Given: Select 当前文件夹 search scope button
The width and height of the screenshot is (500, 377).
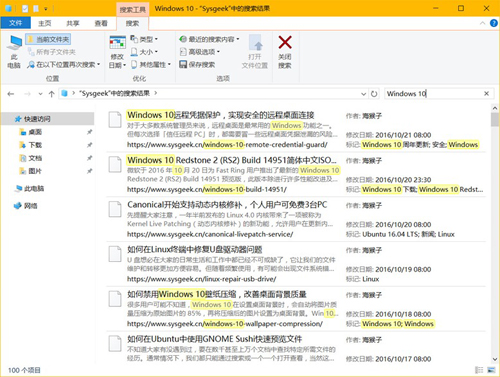Looking at the screenshot, I should pyautogui.click(x=49, y=39).
